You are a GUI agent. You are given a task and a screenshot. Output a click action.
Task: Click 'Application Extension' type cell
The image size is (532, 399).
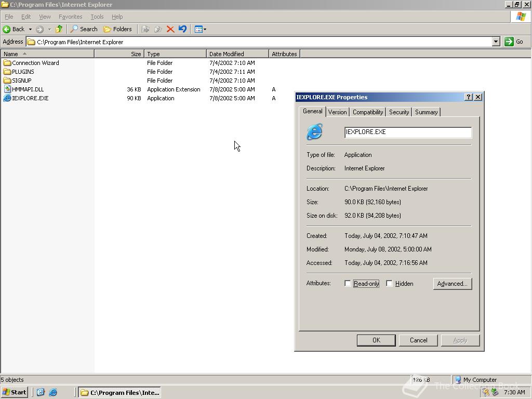point(174,89)
